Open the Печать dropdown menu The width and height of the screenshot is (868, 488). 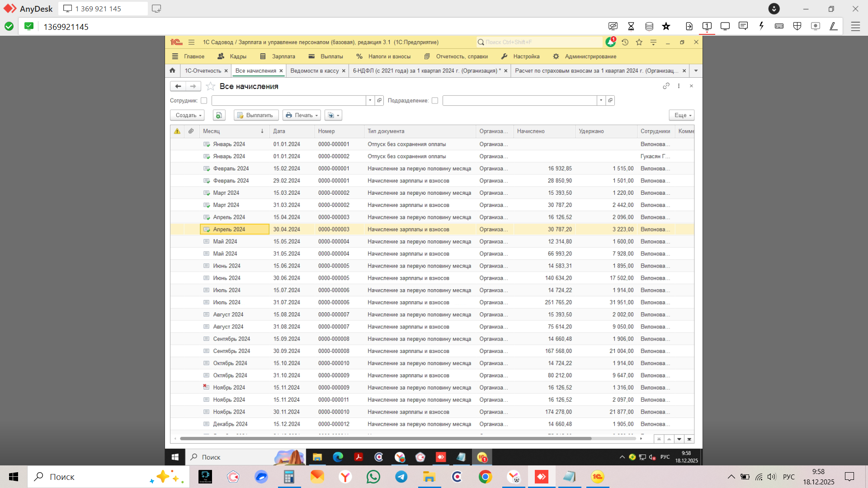tap(302, 115)
